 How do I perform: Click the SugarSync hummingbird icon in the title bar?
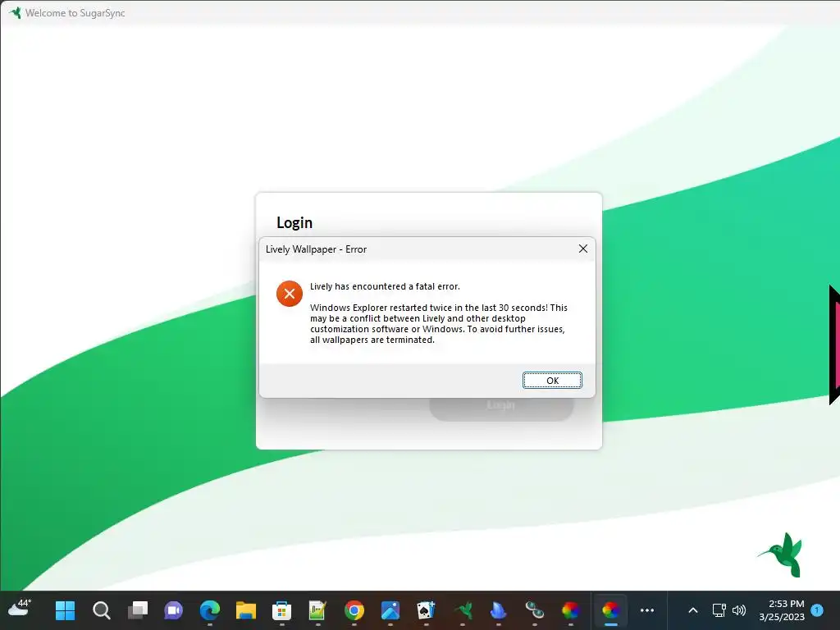(x=15, y=12)
